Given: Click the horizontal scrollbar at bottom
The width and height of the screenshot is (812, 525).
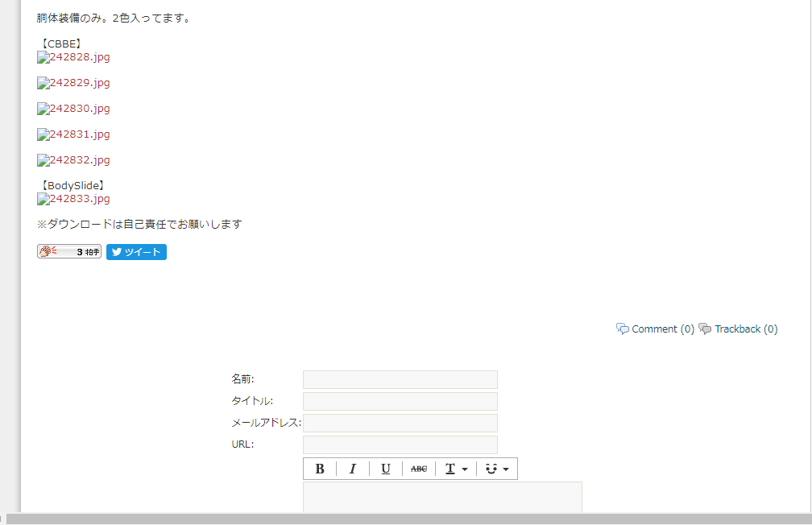Looking at the screenshot, I should tap(408, 519).
